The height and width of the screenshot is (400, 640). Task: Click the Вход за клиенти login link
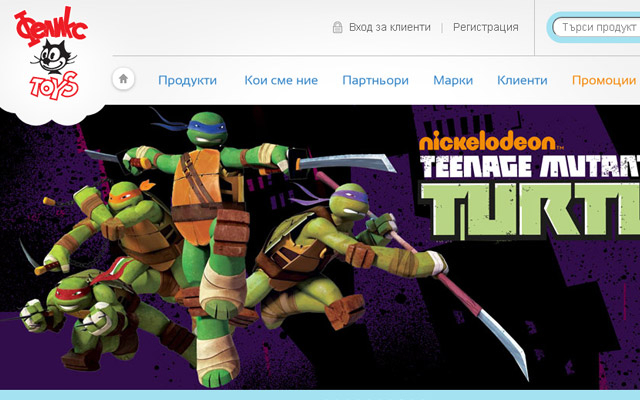tap(389, 27)
